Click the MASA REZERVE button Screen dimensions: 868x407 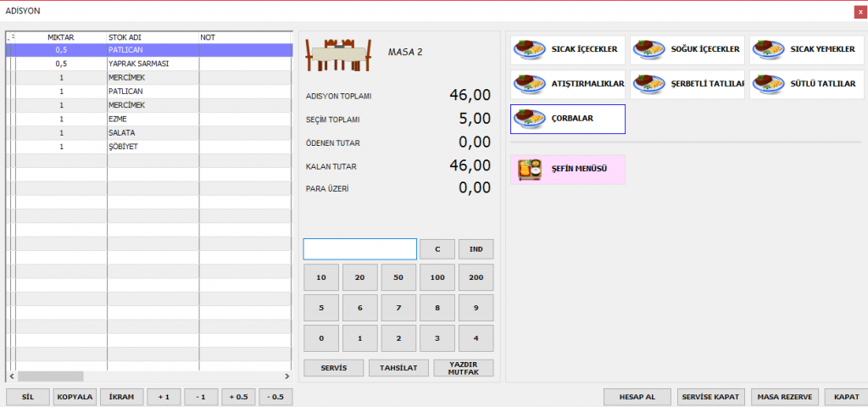[x=784, y=397]
